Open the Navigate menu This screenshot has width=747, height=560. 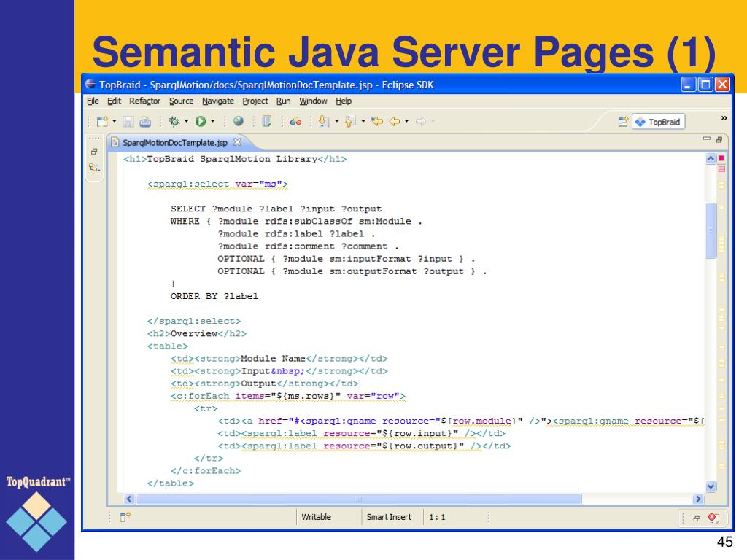(217, 101)
